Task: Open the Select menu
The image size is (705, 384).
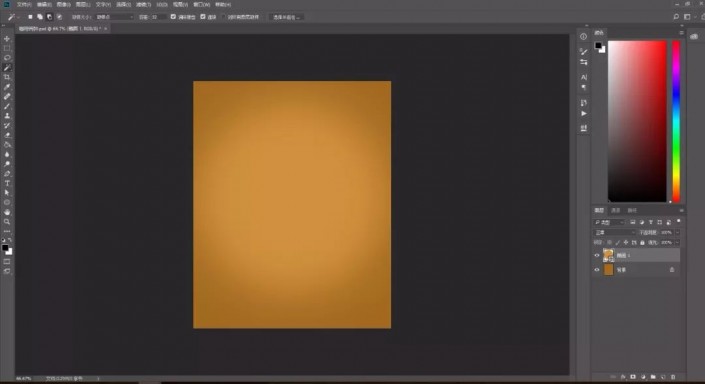Action: point(123,4)
